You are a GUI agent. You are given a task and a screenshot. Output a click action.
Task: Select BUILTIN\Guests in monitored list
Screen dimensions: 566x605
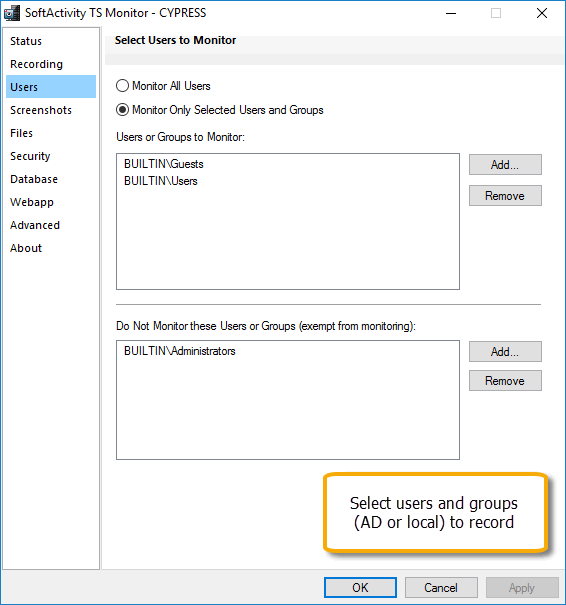click(164, 164)
